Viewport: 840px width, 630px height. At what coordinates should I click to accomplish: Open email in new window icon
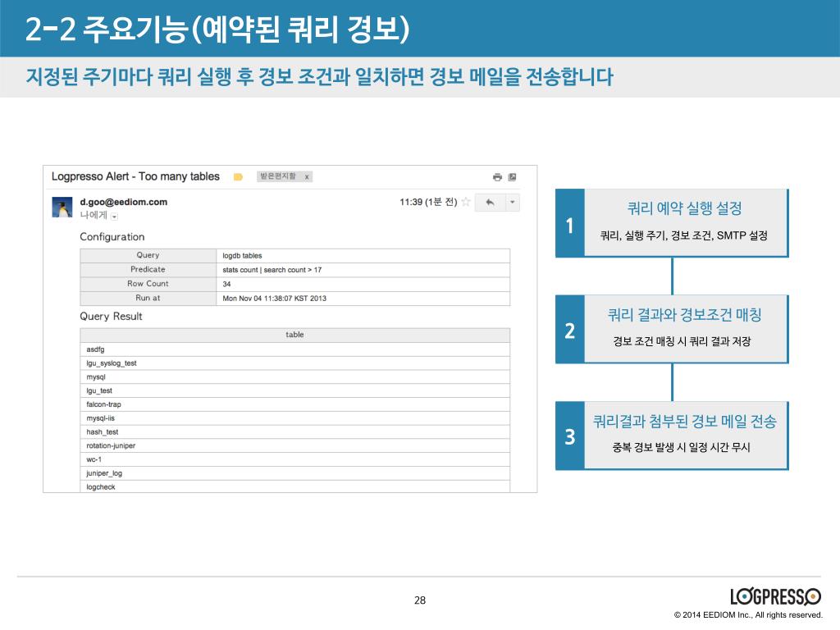(512, 177)
